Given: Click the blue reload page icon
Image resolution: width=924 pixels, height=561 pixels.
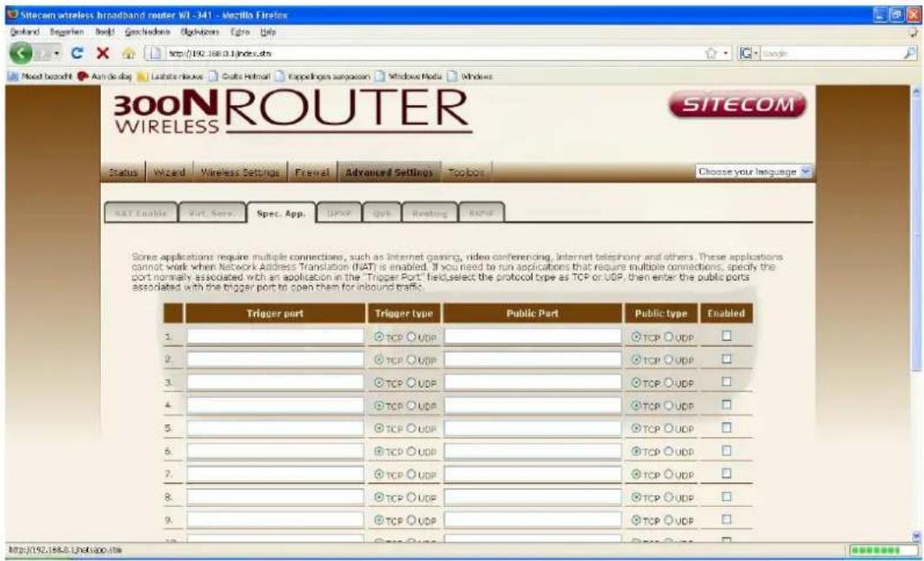Looking at the screenshot, I should 77,54.
